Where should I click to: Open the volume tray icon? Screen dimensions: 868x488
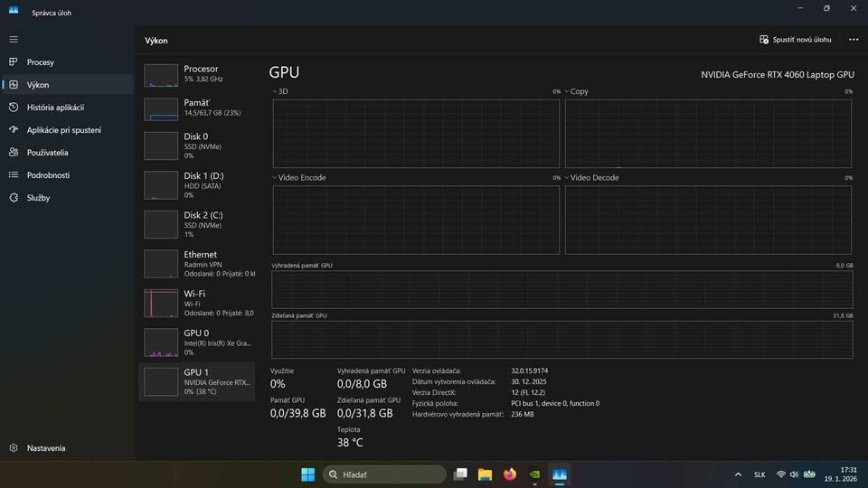pyautogui.click(x=795, y=474)
